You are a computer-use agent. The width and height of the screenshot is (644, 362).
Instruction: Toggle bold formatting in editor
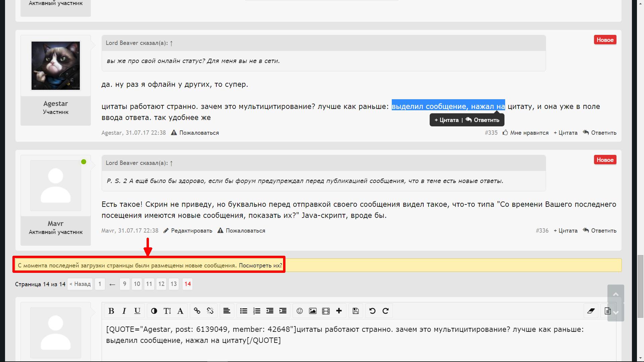coord(111,311)
